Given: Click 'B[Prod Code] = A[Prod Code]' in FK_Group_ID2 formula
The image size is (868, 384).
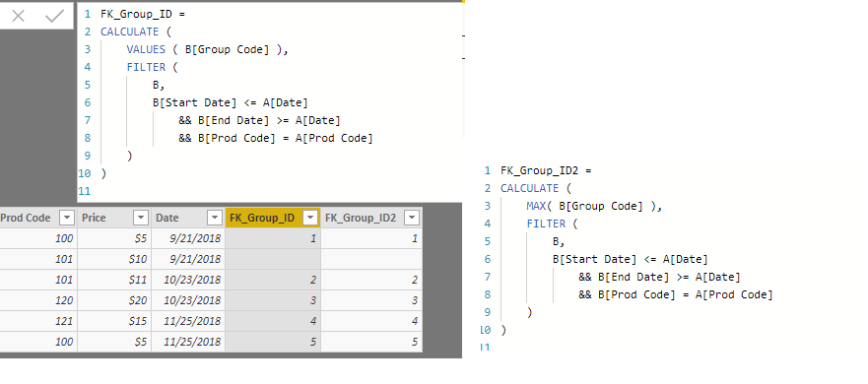Looking at the screenshot, I should [x=685, y=295].
